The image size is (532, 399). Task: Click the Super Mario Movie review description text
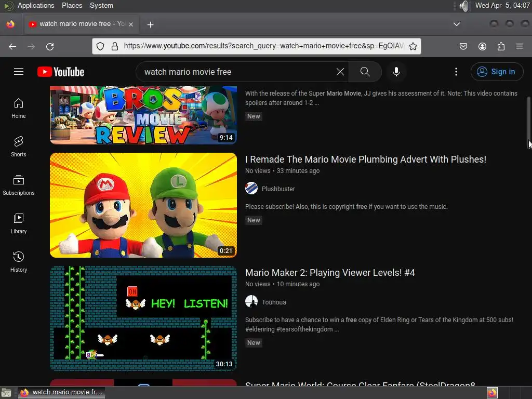[381, 98]
